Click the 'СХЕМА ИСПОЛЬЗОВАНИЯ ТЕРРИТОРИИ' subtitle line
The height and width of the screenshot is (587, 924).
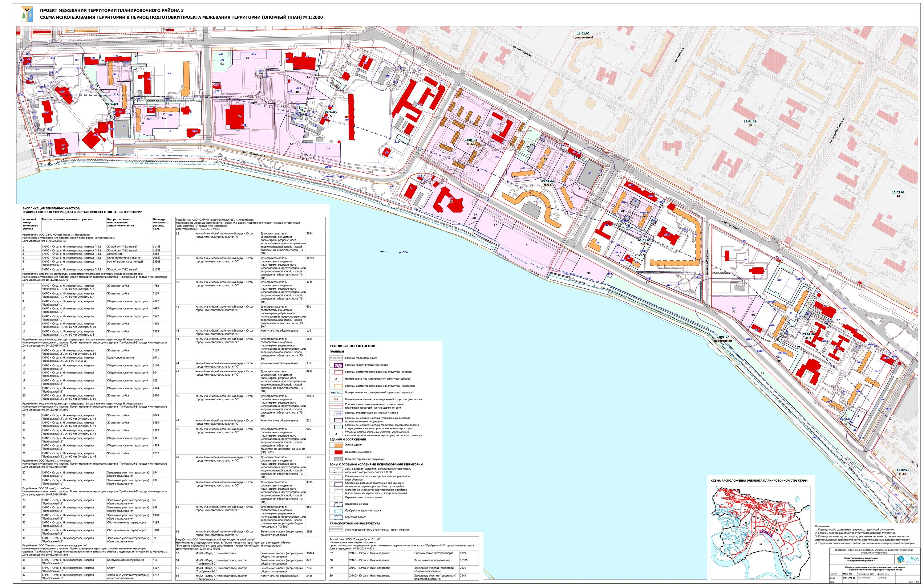tap(181, 17)
